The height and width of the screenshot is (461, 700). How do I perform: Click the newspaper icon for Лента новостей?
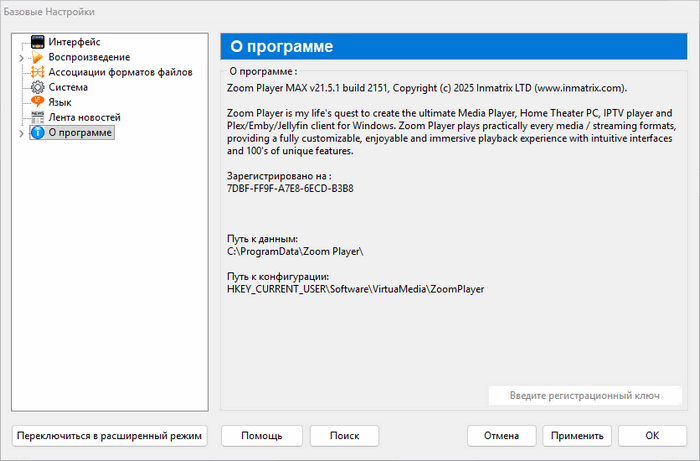[38, 117]
